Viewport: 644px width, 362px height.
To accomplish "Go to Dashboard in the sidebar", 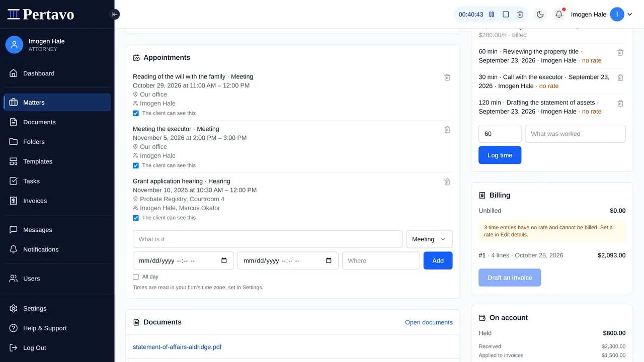I will coord(57,73).
